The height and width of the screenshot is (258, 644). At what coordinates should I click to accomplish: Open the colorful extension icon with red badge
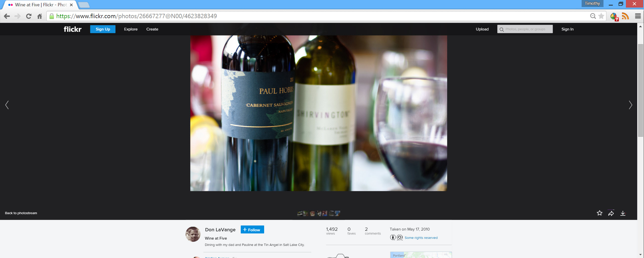614,17
